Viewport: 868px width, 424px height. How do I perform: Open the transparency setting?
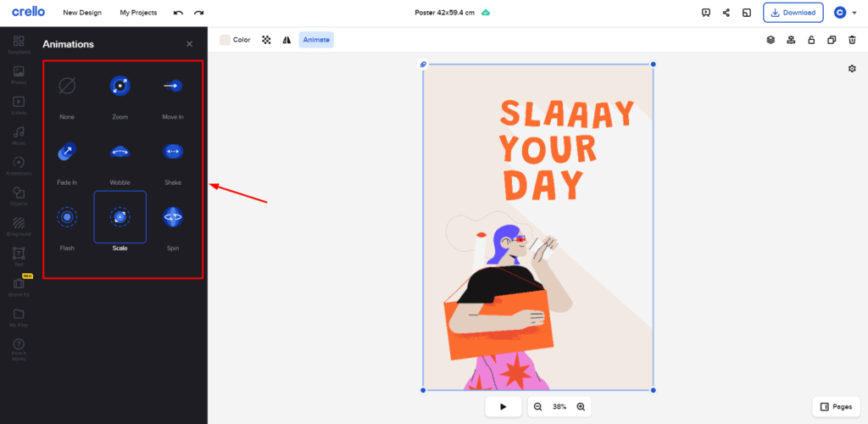[266, 40]
